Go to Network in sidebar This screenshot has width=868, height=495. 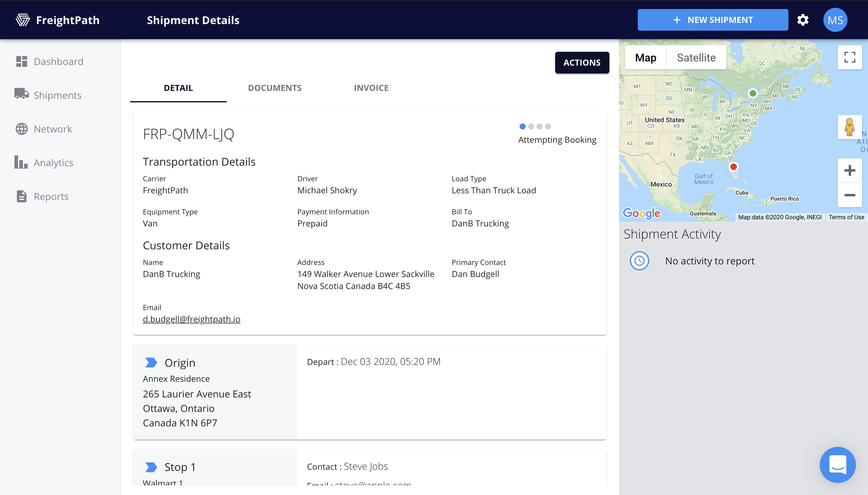click(53, 129)
